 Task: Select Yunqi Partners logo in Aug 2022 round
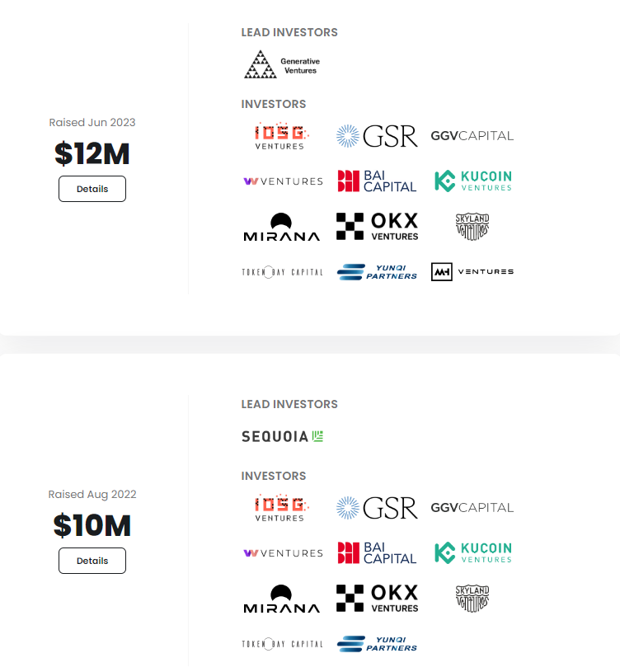click(x=377, y=644)
